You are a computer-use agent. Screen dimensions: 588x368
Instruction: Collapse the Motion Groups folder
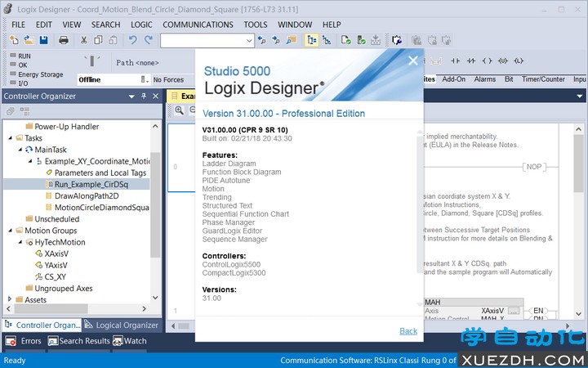(10, 231)
